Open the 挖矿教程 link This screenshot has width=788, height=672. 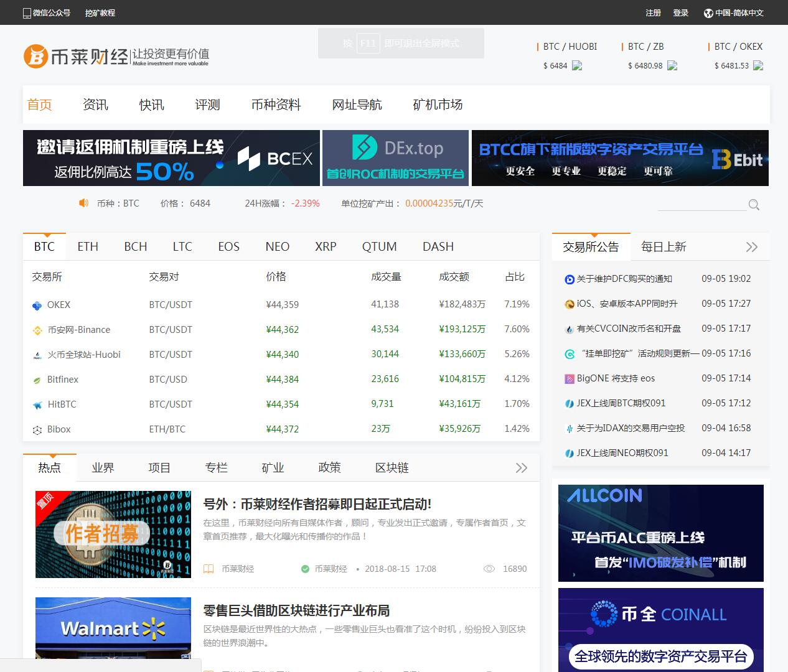point(100,12)
